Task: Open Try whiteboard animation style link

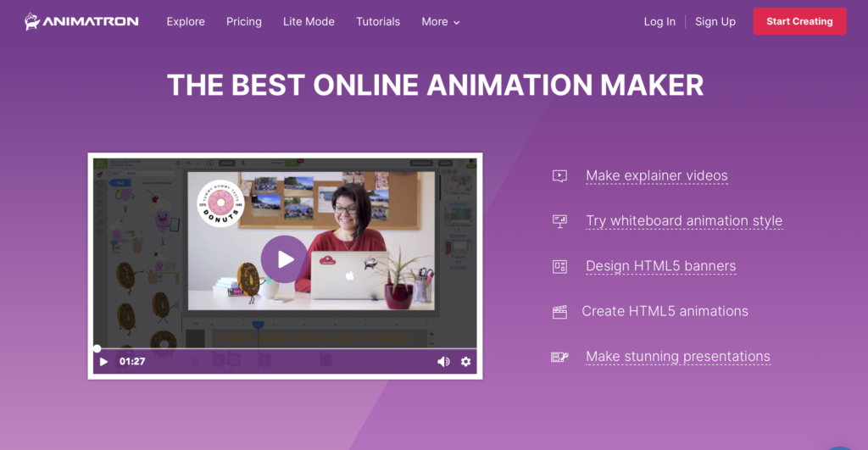Action: pos(684,221)
